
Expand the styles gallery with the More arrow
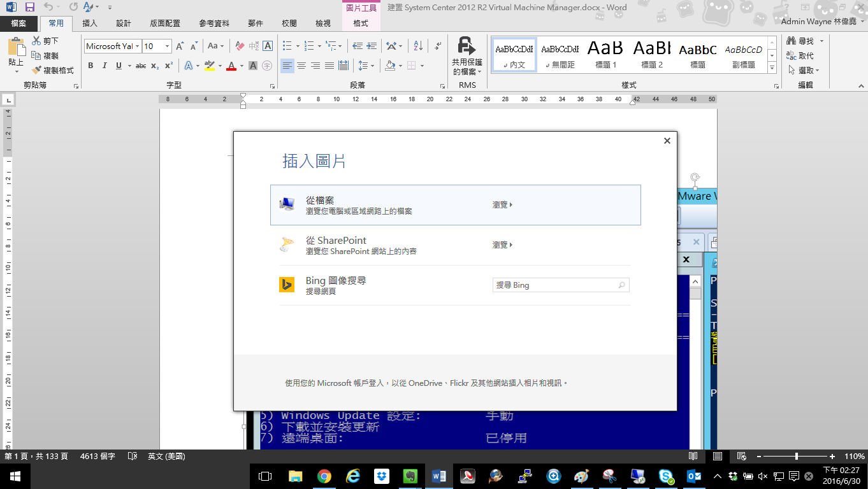tap(772, 67)
